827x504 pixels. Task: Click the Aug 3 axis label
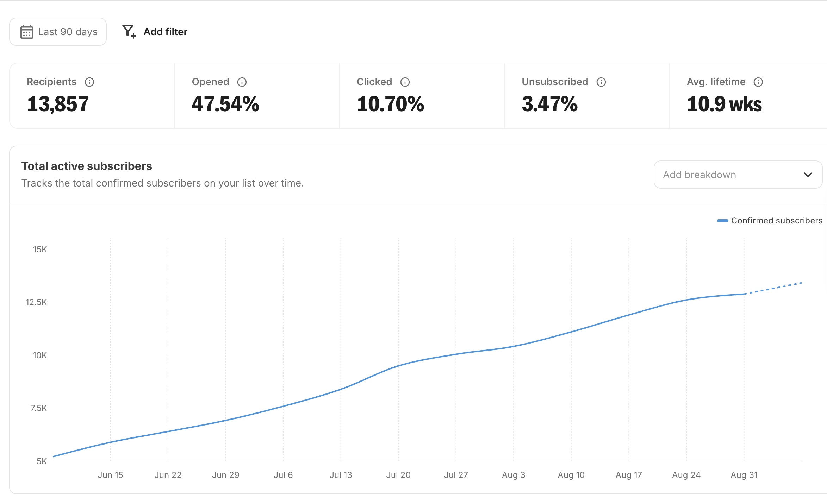point(514,475)
